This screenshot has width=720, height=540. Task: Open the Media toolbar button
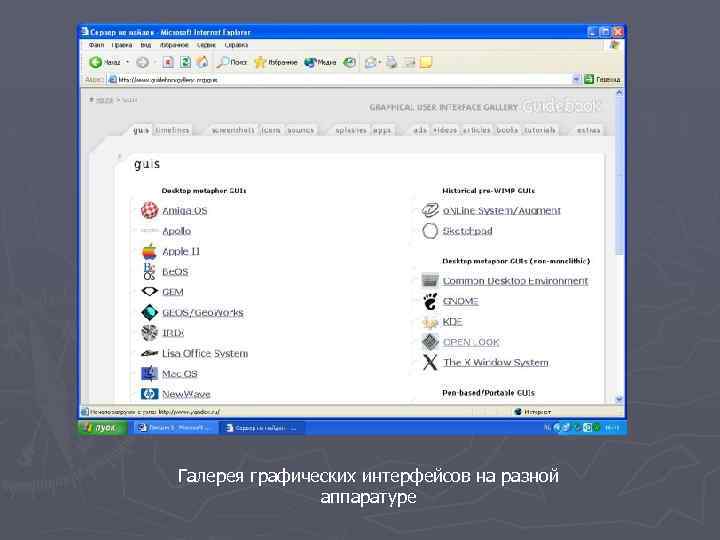tap(321, 62)
